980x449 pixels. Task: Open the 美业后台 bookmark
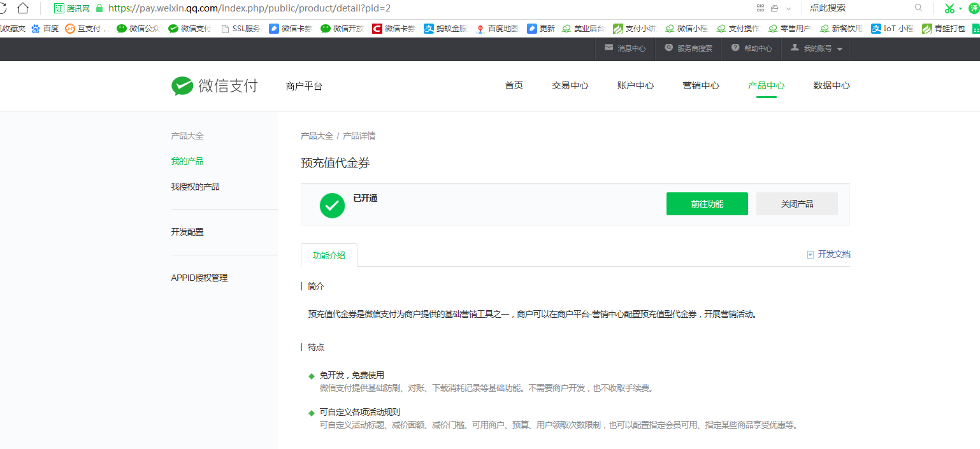click(x=582, y=29)
